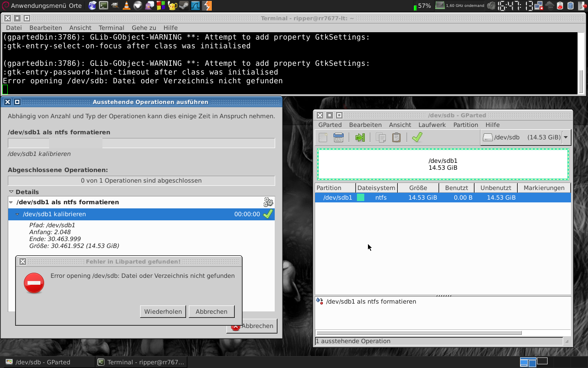Apply all operations with the green checkmark
The height and width of the screenshot is (368, 588).
pyautogui.click(x=417, y=138)
